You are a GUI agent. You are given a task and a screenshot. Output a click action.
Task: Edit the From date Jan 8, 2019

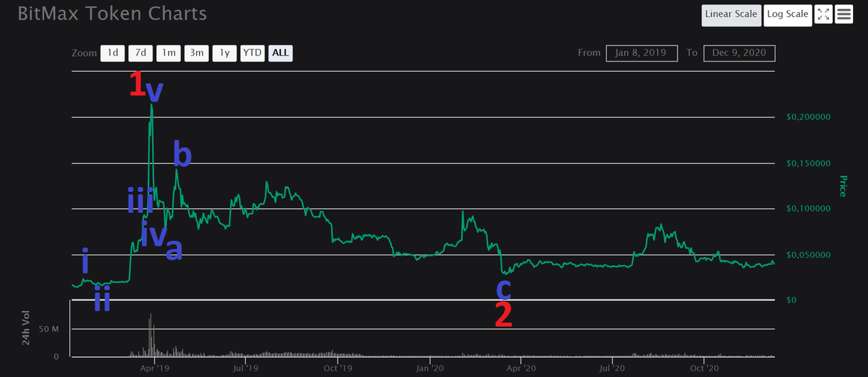click(642, 53)
